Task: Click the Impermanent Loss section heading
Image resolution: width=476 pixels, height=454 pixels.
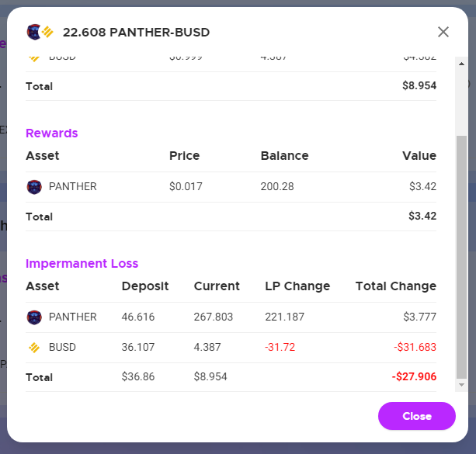Action: point(82,263)
